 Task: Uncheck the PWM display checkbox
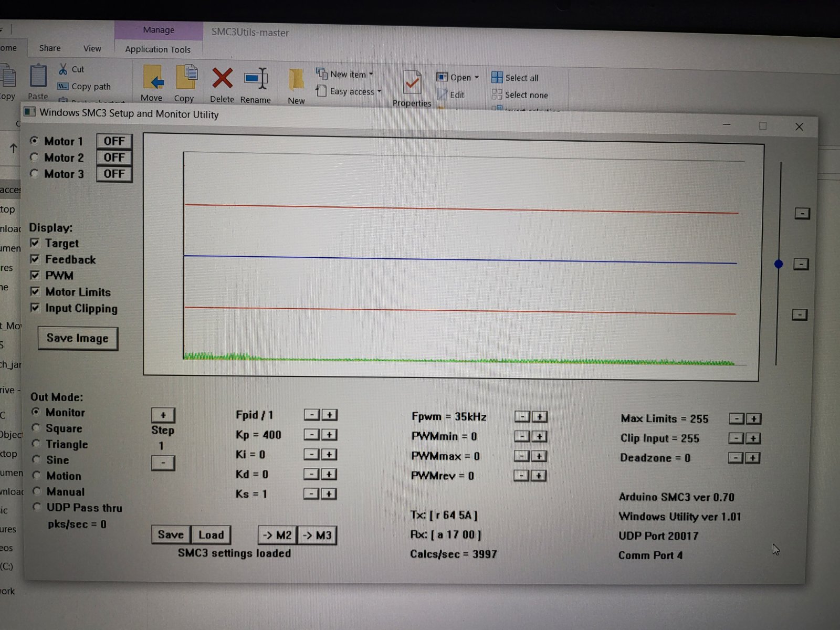pos(35,275)
